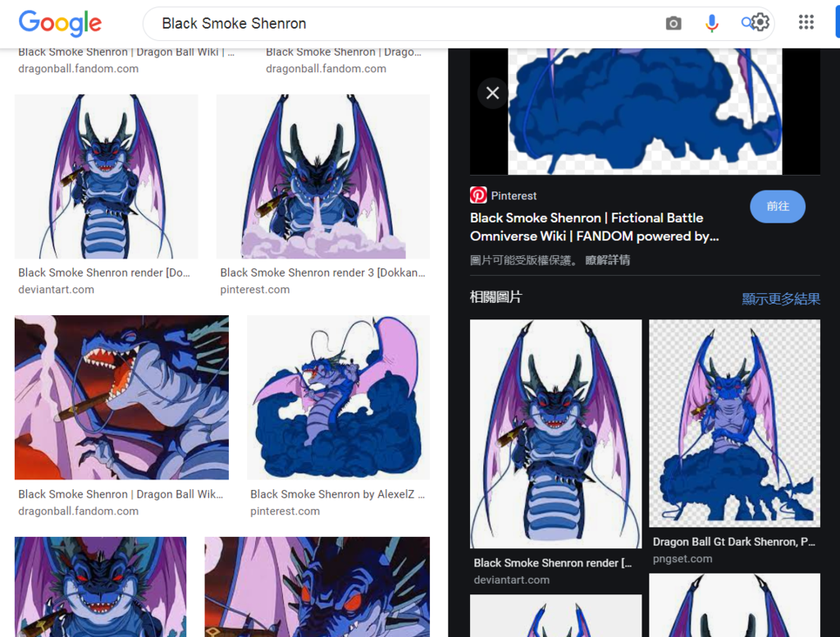The height and width of the screenshot is (637, 840).
Task: Click pinterest.com under the AlexelZ caption
Action: [285, 511]
